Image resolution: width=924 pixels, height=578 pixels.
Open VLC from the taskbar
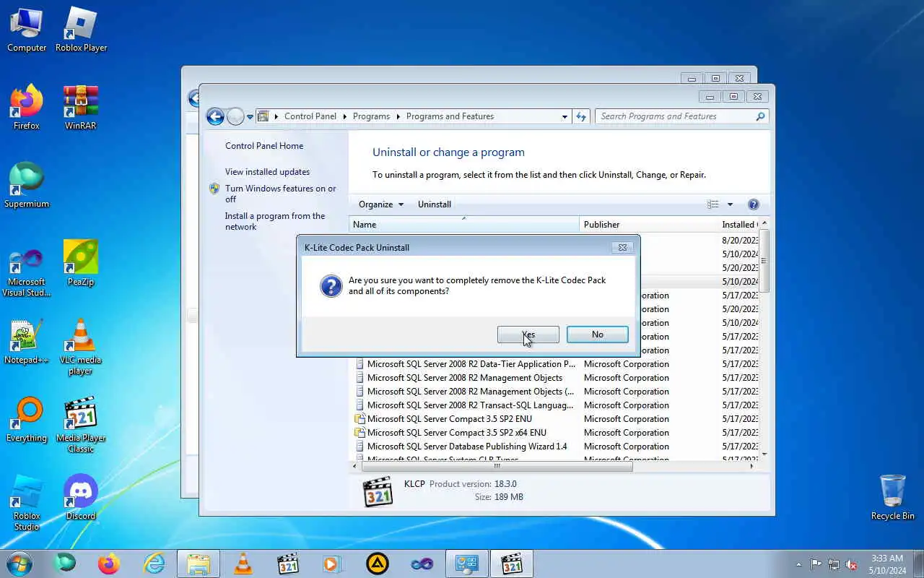[243, 564]
